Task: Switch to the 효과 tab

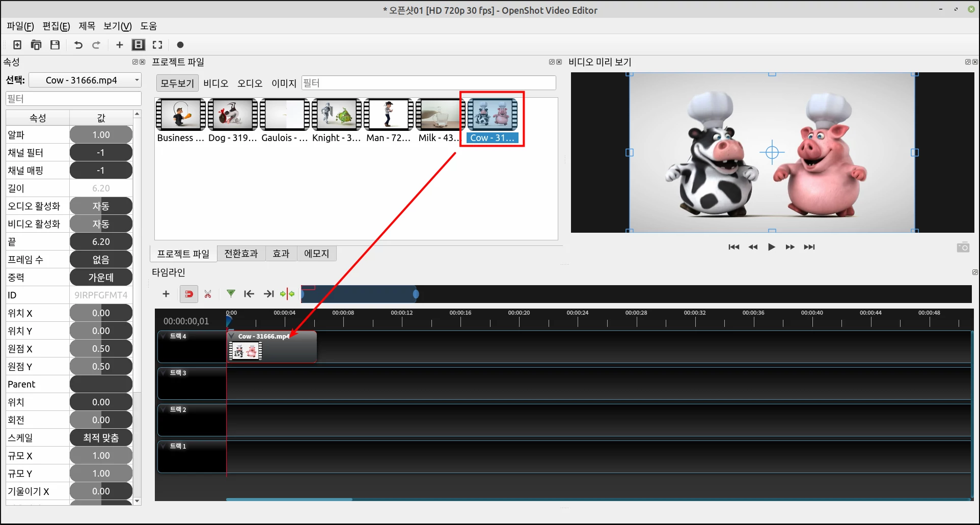Action: (281, 254)
